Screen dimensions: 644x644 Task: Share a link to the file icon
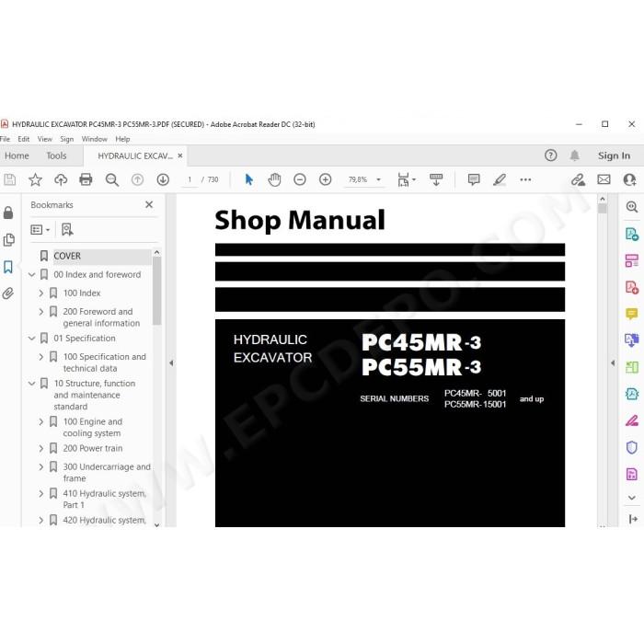coord(578,180)
